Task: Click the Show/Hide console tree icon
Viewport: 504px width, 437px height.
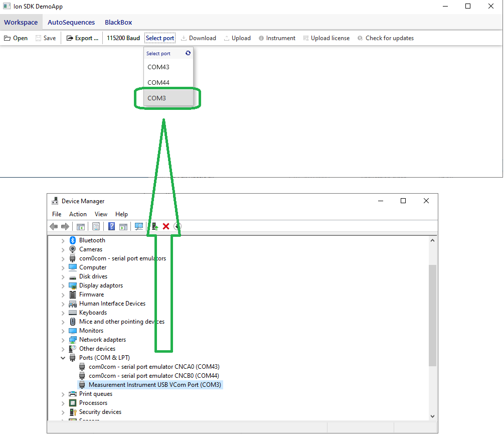Action: click(x=80, y=227)
